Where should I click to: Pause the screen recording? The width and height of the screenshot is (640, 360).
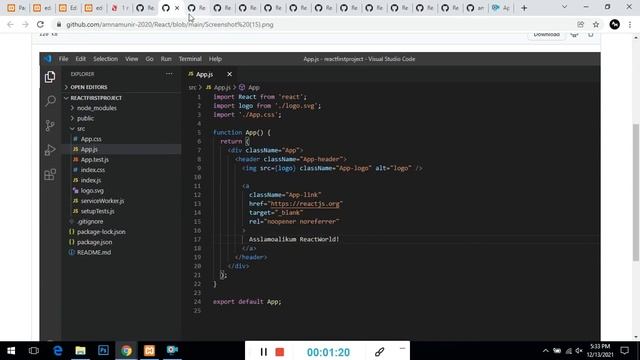click(264, 352)
